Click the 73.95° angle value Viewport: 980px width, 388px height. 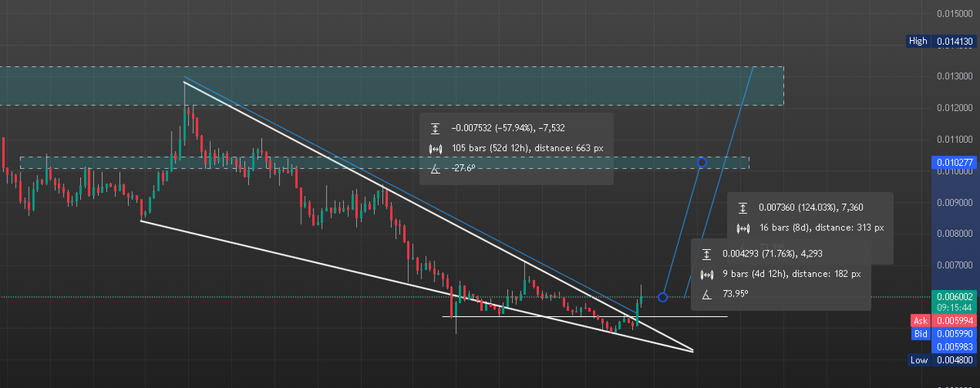(736, 294)
